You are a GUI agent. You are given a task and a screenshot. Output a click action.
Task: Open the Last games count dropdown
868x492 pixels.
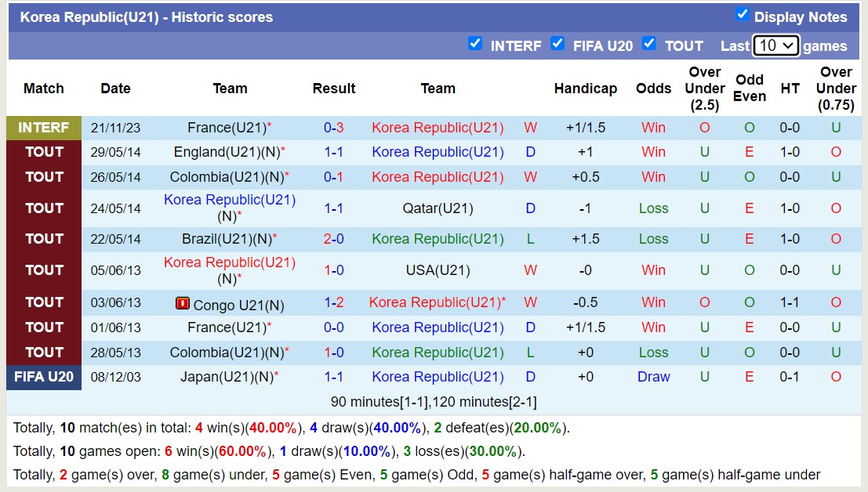(775, 45)
